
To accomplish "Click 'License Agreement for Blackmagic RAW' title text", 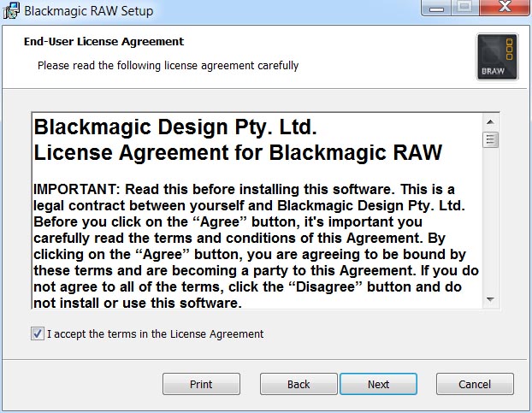I will coord(238,152).
